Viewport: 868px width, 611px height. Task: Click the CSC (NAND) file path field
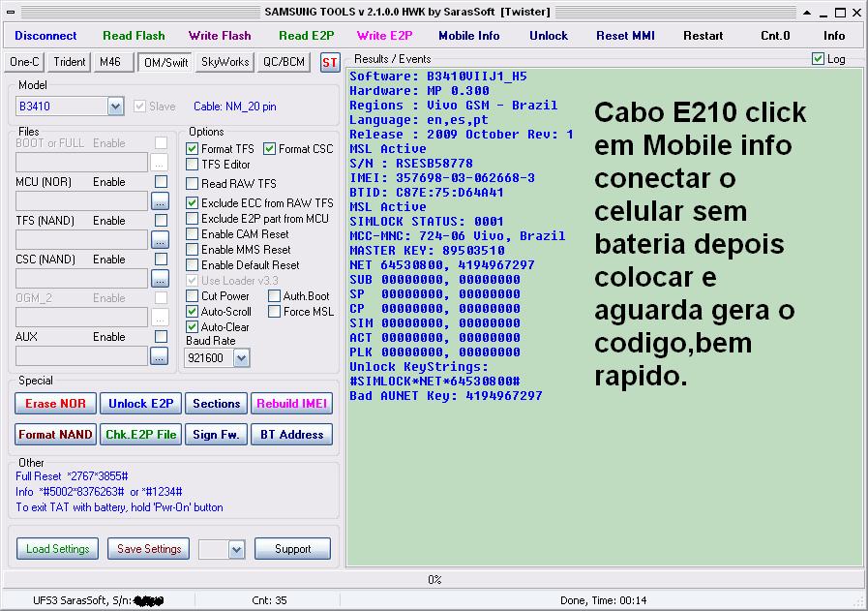82,279
